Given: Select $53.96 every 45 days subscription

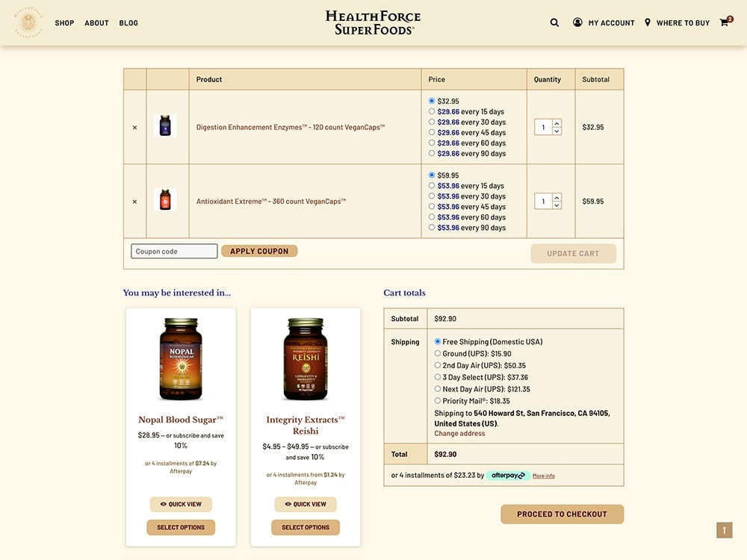Looking at the screenshot, I should coord(432,207).
